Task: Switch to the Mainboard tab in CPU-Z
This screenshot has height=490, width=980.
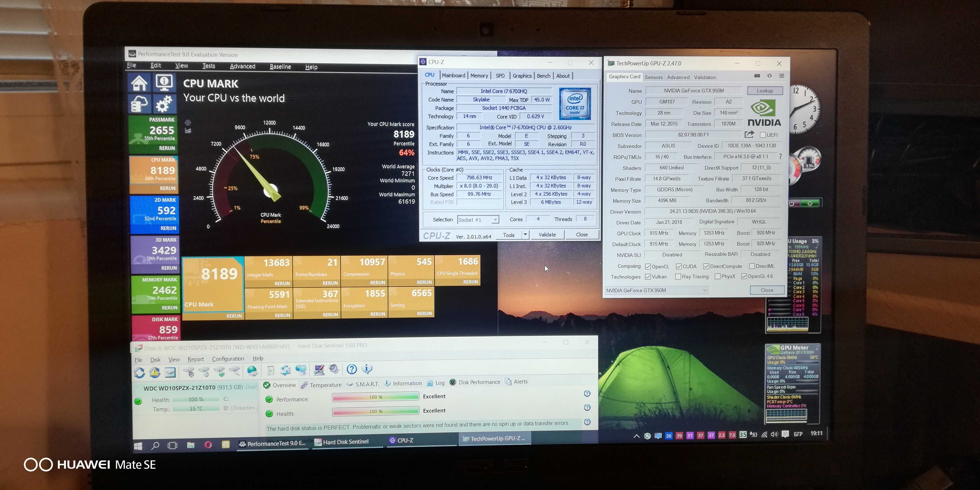Action: coord(453,75)
